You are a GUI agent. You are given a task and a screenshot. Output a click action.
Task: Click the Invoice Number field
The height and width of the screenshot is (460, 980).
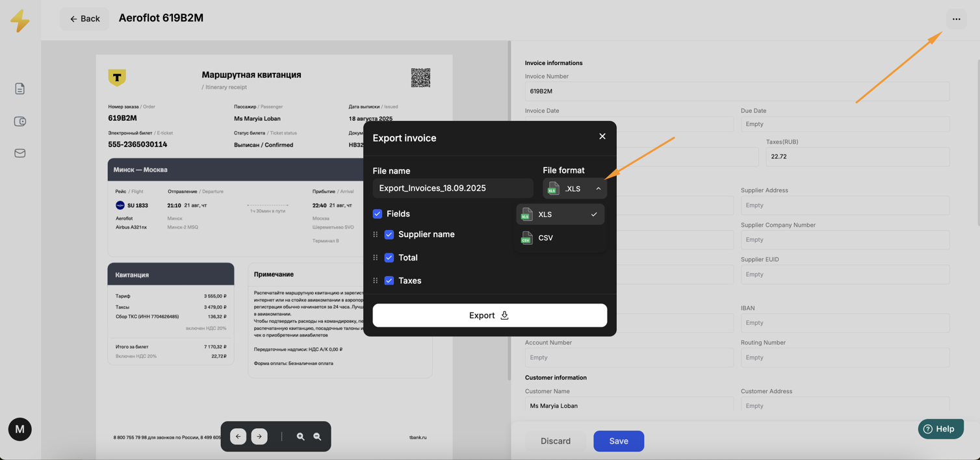click(x=737, y=91)
